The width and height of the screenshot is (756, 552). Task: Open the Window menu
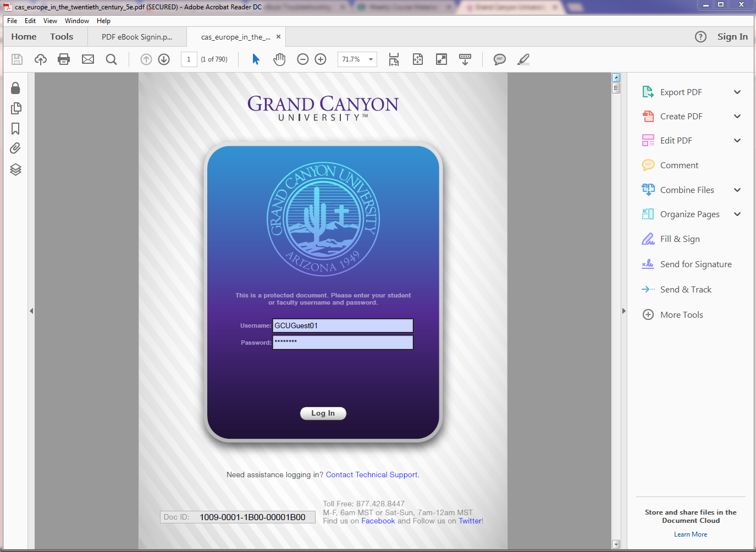tap(77, 21)
